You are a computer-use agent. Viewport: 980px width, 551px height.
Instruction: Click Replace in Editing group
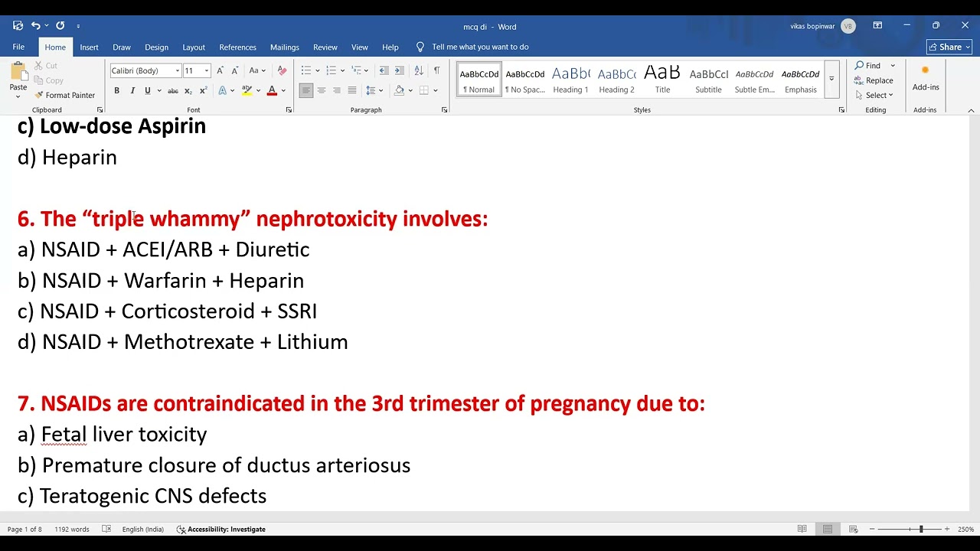tap(874, 80)
